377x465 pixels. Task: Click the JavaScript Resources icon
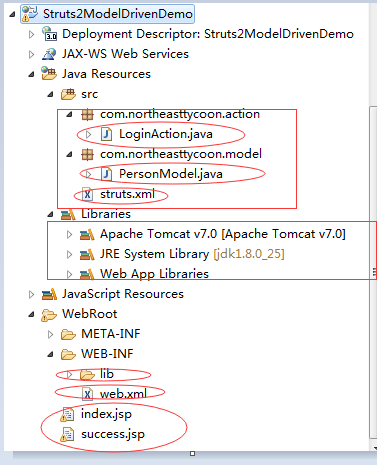pyautogui.click(x=49, y=294)
